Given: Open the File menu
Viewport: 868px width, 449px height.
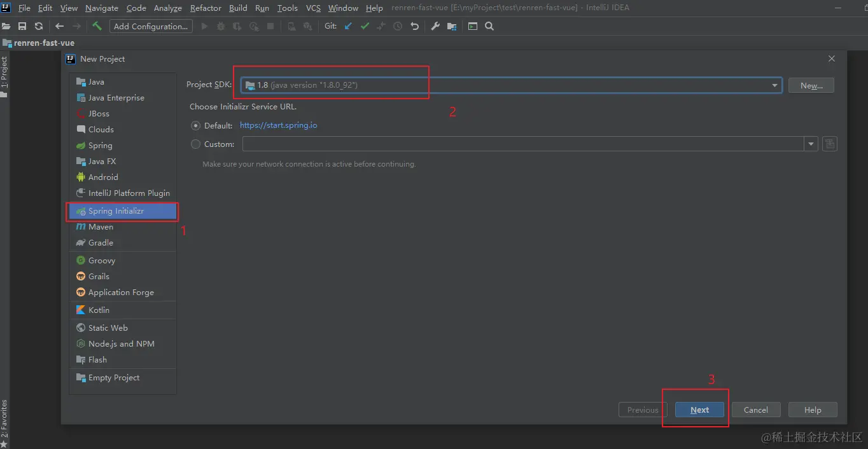Looking at the screenshot, I should (x=24, y=8).
